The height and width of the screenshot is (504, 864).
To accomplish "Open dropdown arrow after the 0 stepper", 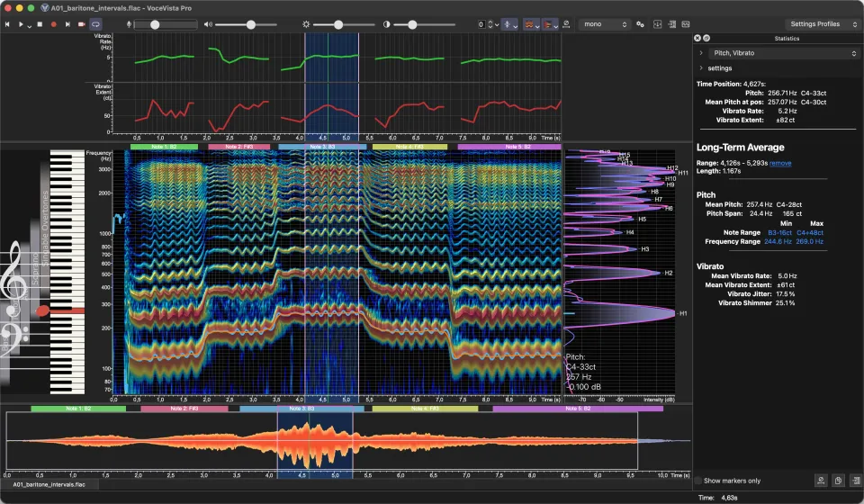I will tap(497, 25).
